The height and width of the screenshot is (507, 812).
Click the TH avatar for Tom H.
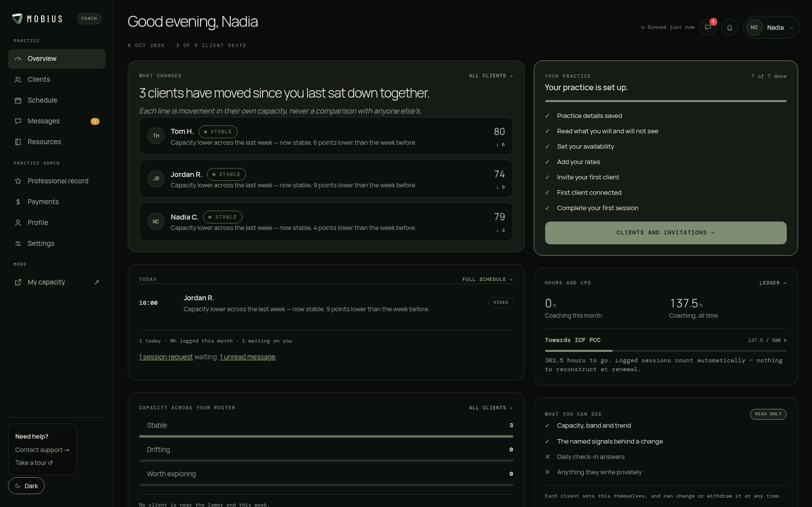(156, 136)
